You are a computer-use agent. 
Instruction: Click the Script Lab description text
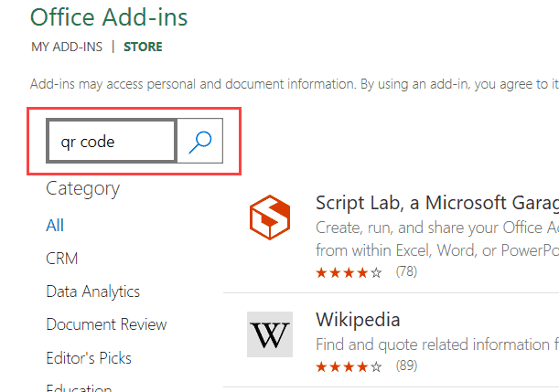(x=436, y=238)
